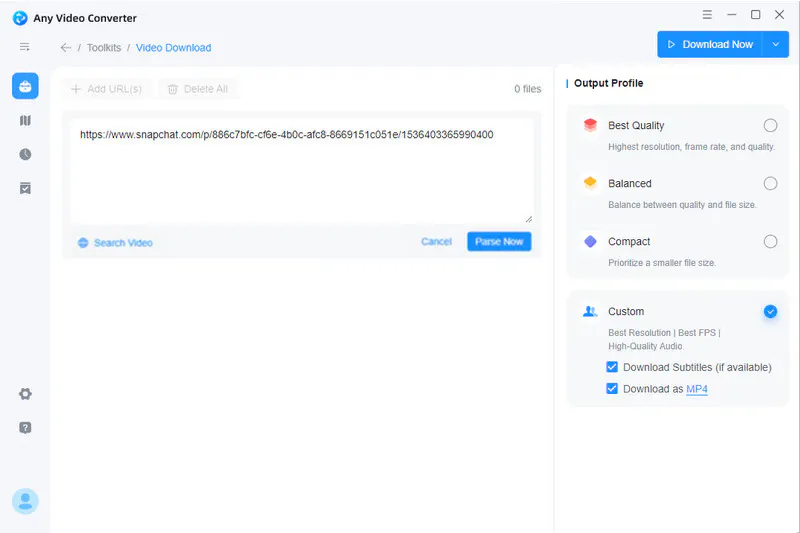Open the Search Video link
Image resolution: width=800 pixels, height=533 pixels.
click(123, 243)
